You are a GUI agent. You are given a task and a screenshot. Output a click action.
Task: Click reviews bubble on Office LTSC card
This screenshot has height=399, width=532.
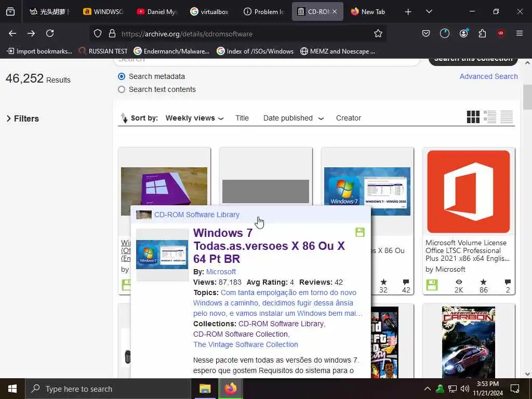click(x=508, y=282)
